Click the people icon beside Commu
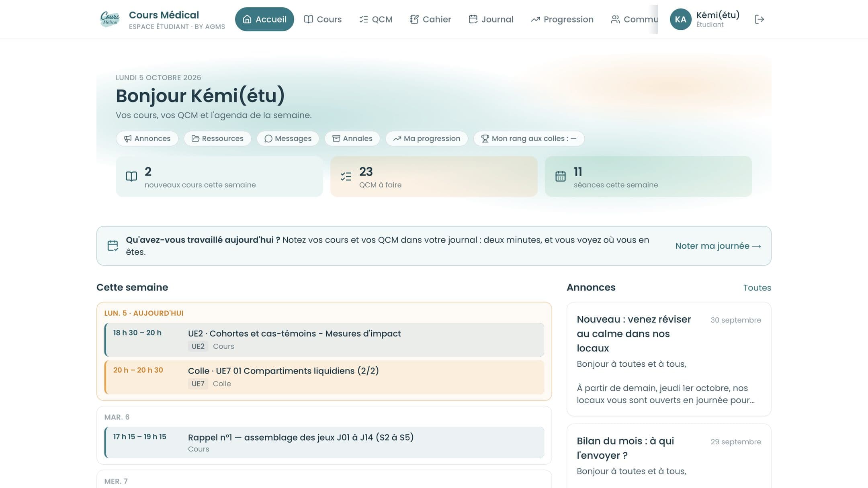The width and height of the screenshot is (868, 488). [615, 19]
